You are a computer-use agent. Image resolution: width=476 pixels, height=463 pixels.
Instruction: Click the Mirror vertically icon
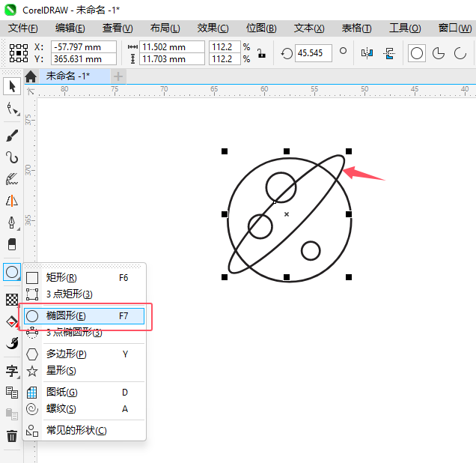point(389,53)
